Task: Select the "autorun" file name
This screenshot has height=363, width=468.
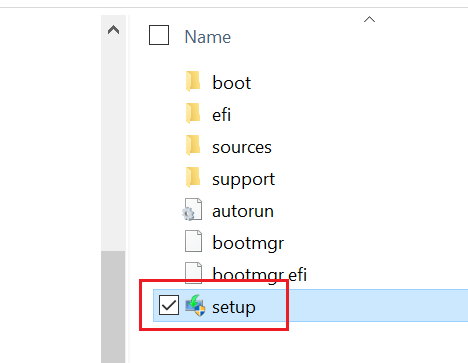Action: pos(243,211)
